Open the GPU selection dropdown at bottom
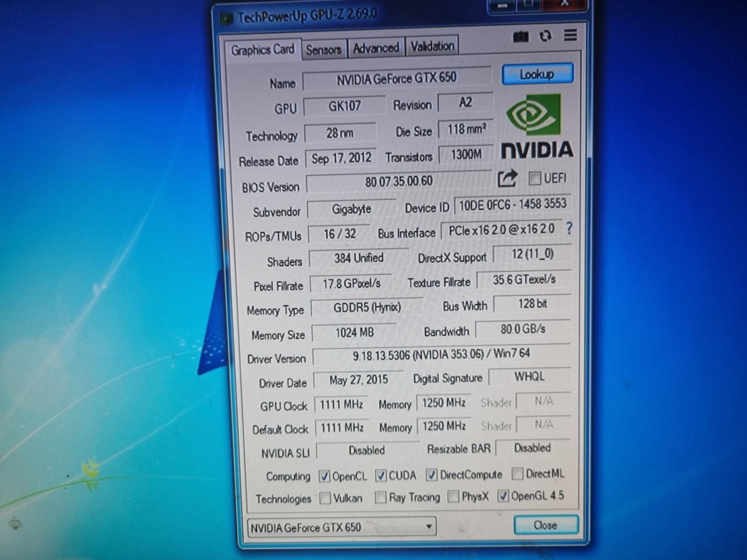747x560 pixels. [342, 527]
